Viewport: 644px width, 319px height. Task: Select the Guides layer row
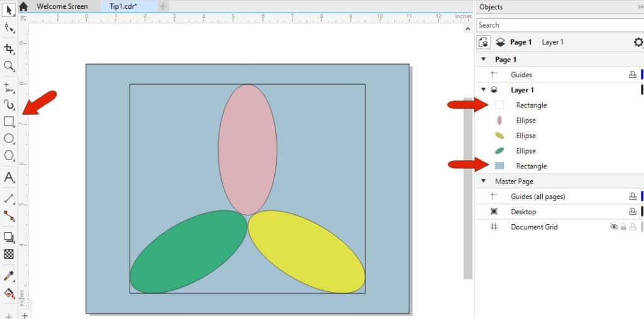[x=560, y=75]
